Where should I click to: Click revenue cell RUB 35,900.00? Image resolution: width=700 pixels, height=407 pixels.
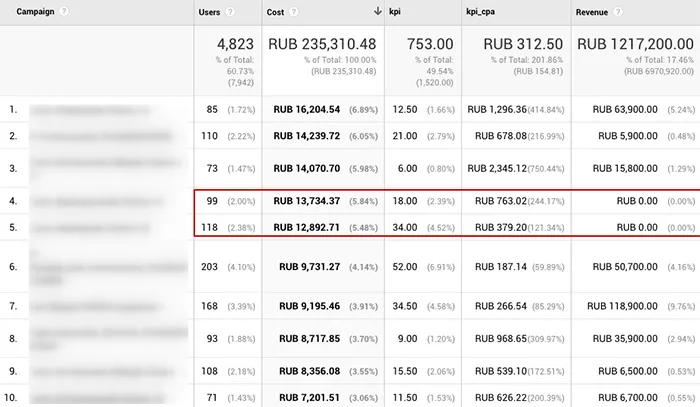click(625, 339)
